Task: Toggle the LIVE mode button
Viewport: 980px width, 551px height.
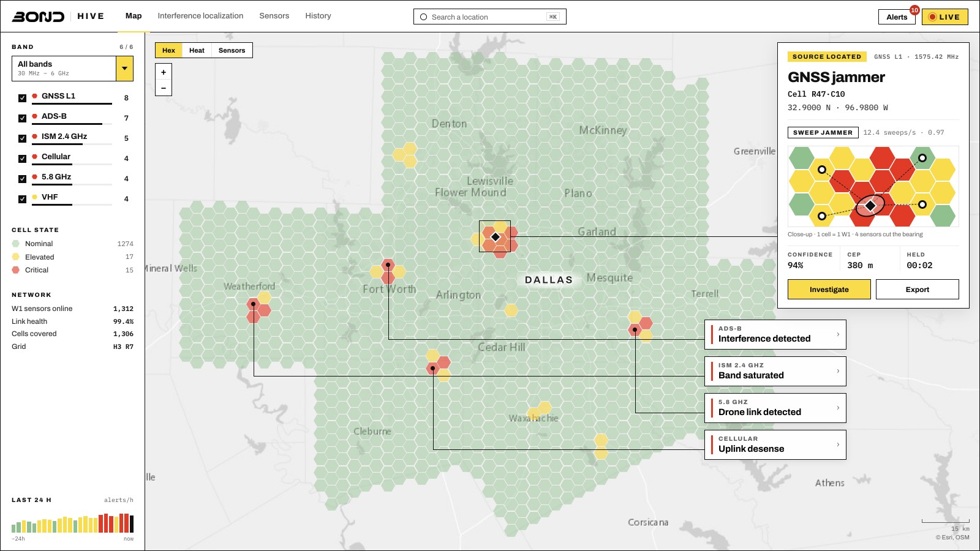Action: (944, 17)
